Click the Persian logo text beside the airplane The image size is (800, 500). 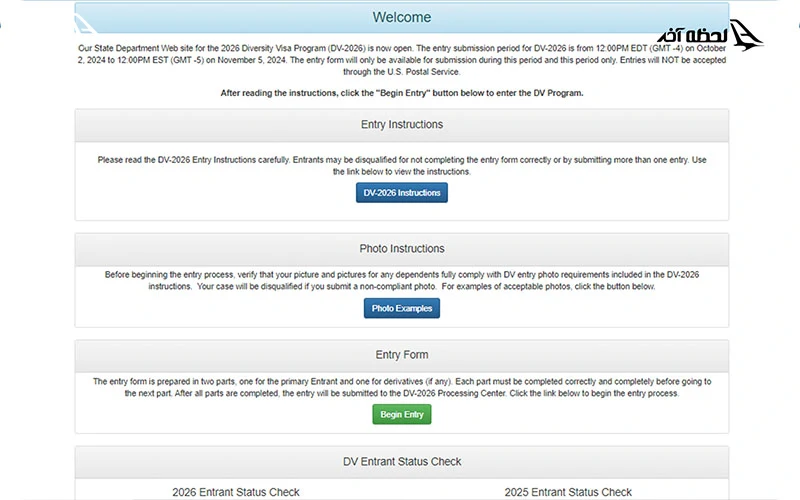tap(693, 36)
